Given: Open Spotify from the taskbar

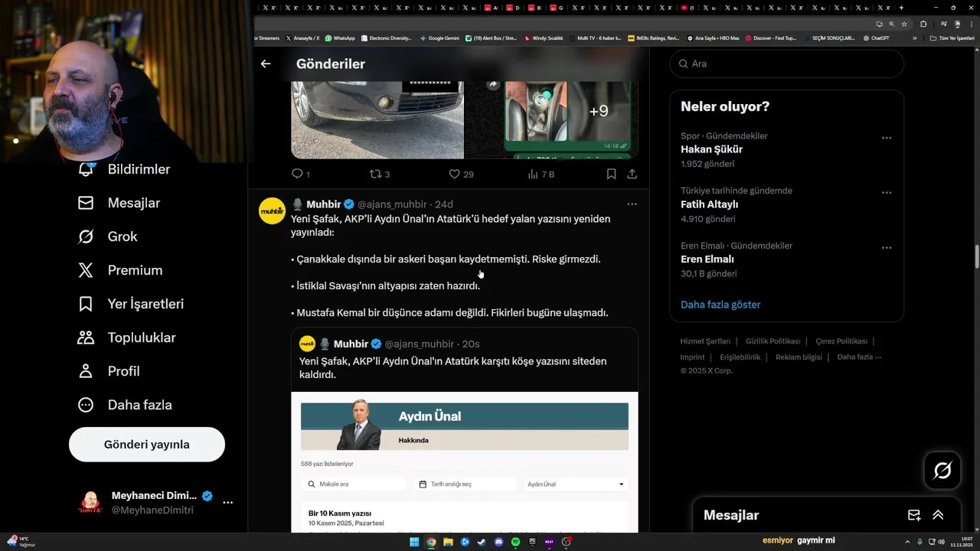Looking at the screenshot, I should [x=515, y=542].
